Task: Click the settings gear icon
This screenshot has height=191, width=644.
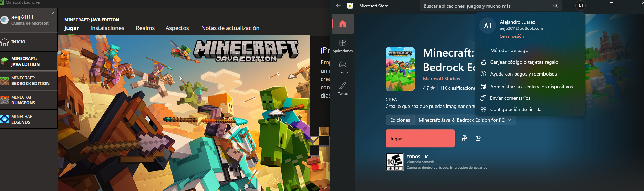Action: pos(484,109)
